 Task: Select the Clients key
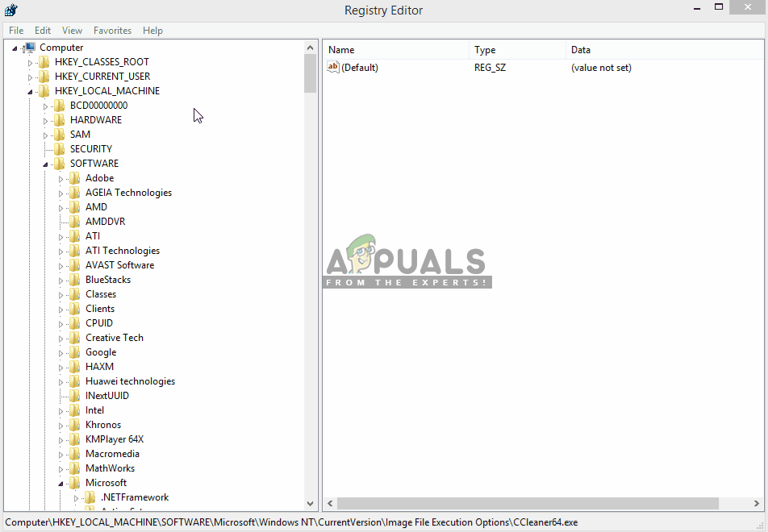pos(100,309)
